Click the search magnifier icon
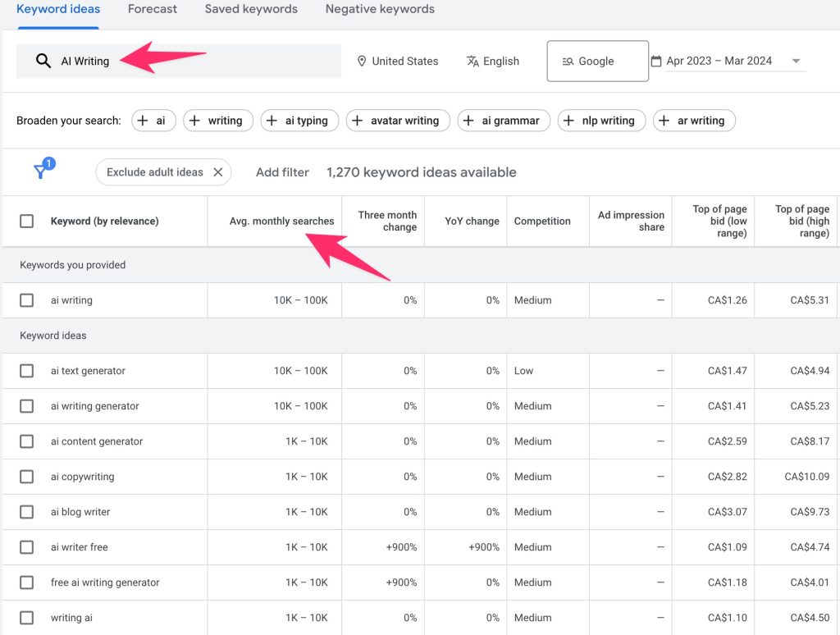 pos(43,62)
